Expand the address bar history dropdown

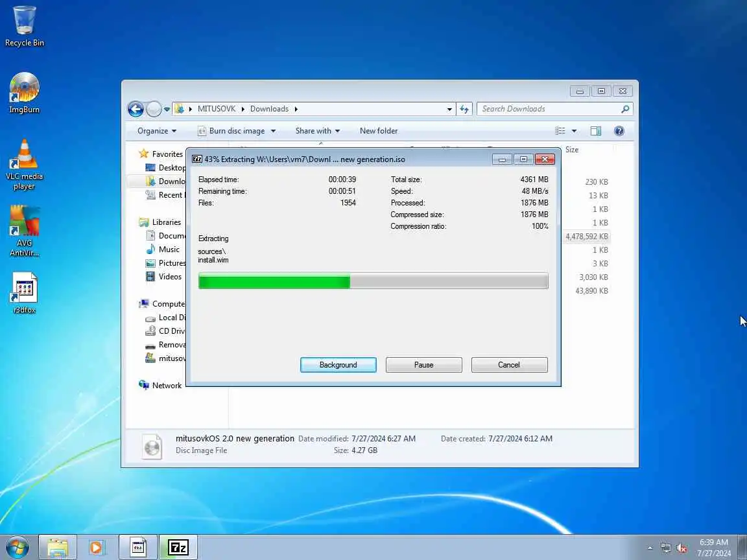(x=449, y=109)
